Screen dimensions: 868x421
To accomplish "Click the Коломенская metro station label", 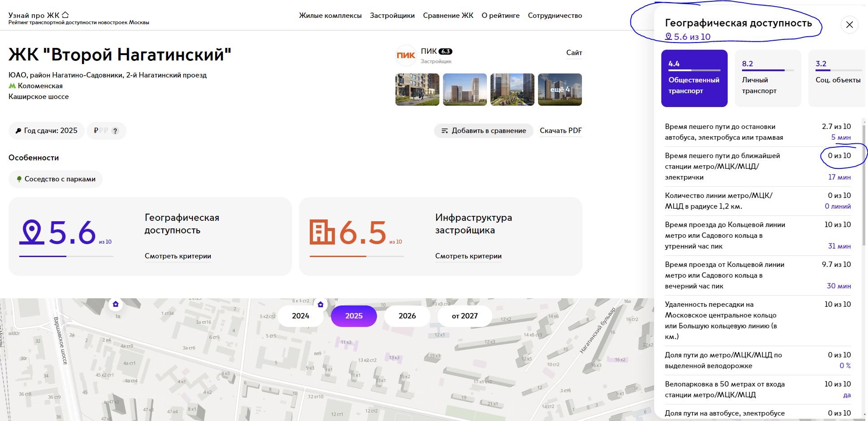I will click(x=40, y=86).
